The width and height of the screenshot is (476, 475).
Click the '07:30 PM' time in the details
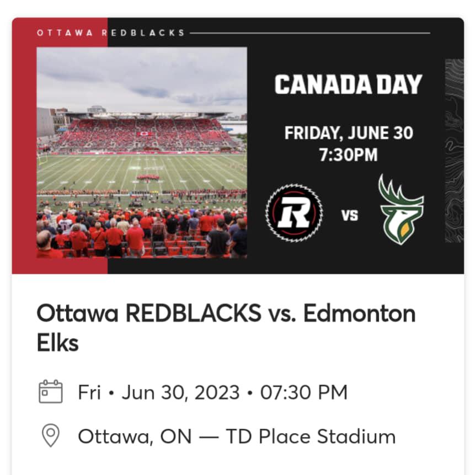tap(303, 392)
